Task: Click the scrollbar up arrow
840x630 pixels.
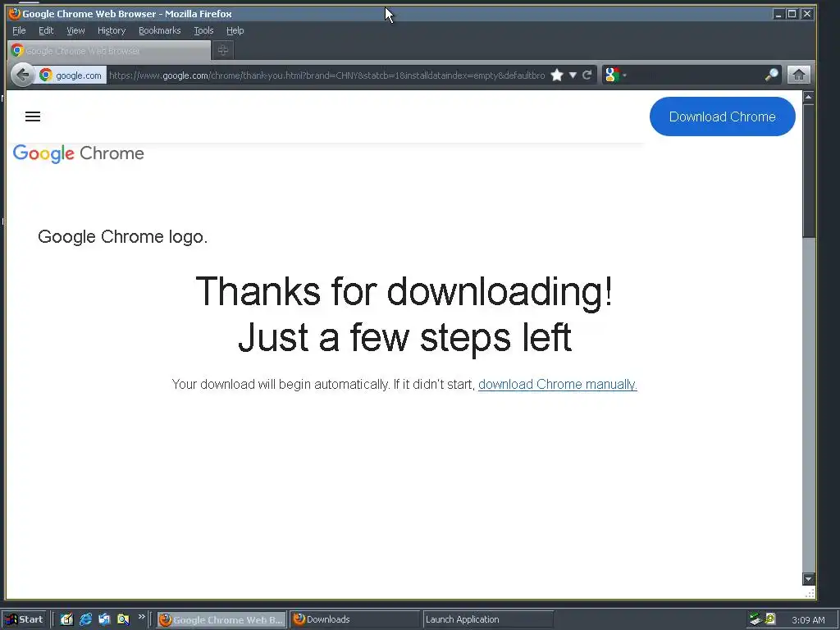Action: coord(808,97)
